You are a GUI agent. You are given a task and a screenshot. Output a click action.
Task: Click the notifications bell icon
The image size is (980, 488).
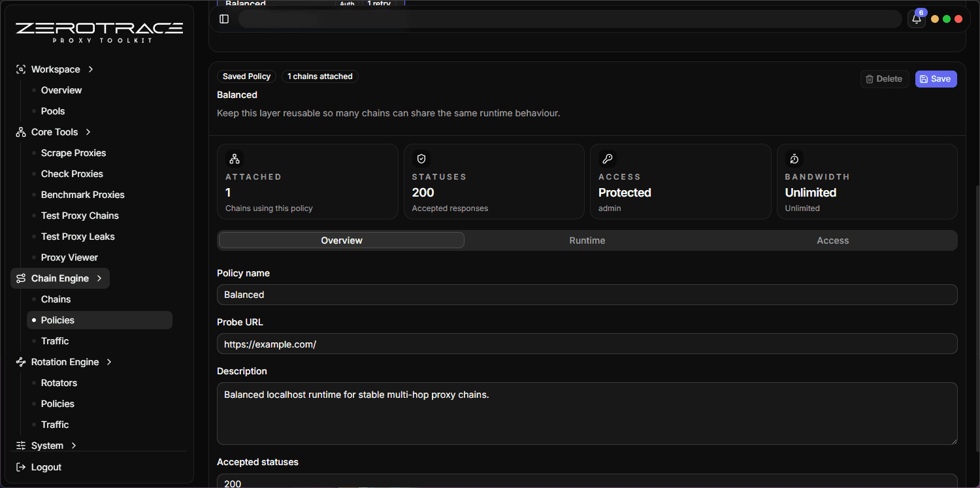pyautogui.click(x=917, y=19)
